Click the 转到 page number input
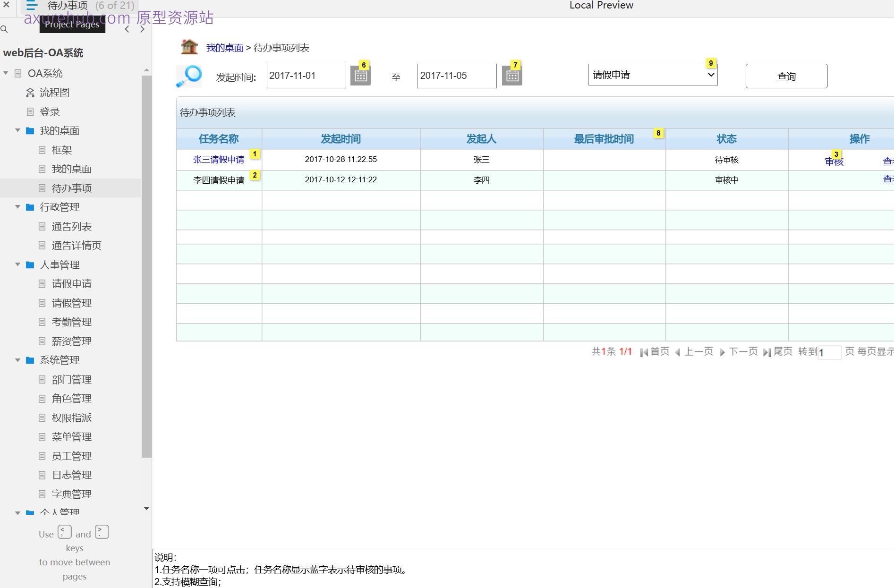 pyautogui.click(x=829, y=352)
